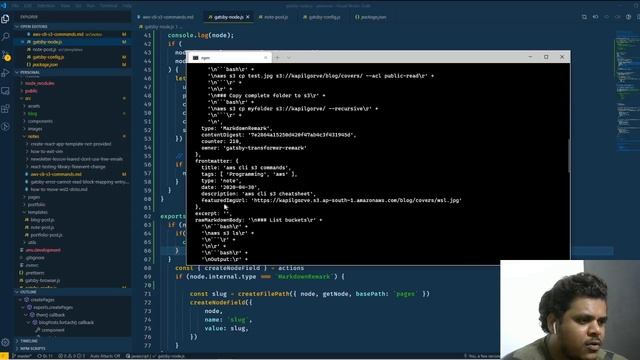Viewport: 640px width, 360px height.
Task: Open the Terminal menu
Action: tap(109, 6)
